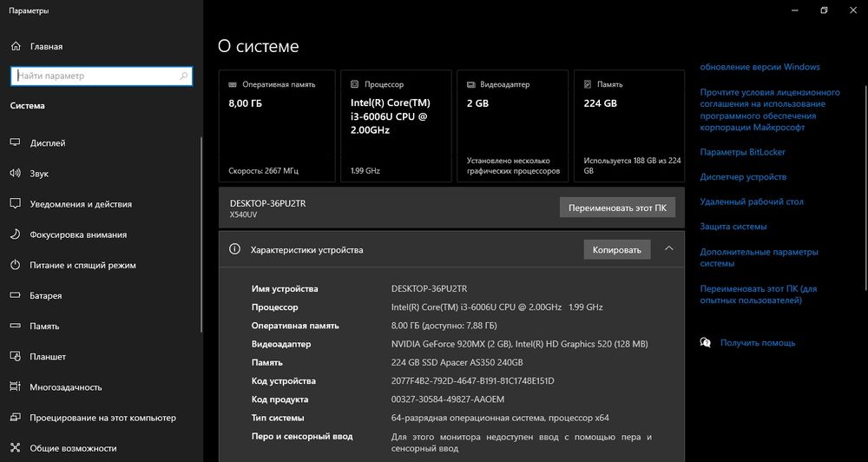Open the обновление версии Windows link

(x=759, y=67)
